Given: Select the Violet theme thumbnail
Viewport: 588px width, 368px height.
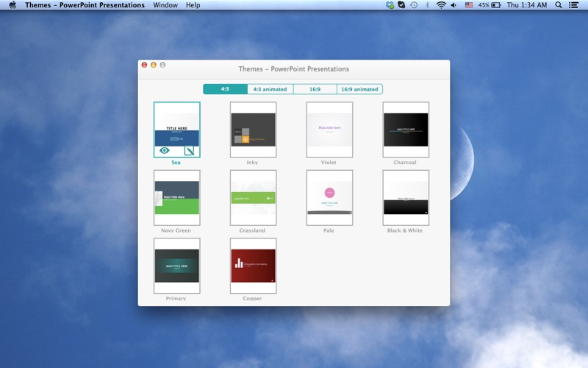Looking at the screenshot, I should pos(329,130).
